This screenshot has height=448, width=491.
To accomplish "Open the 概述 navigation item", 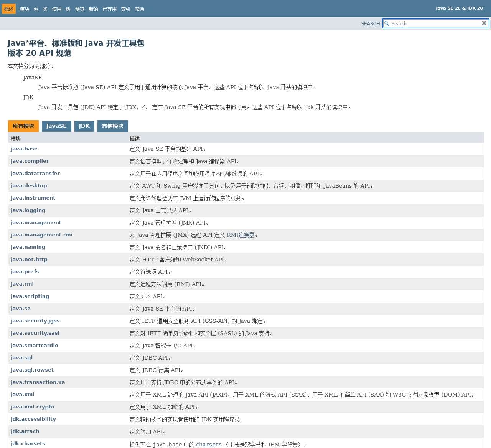I will (x=9, y=9).
